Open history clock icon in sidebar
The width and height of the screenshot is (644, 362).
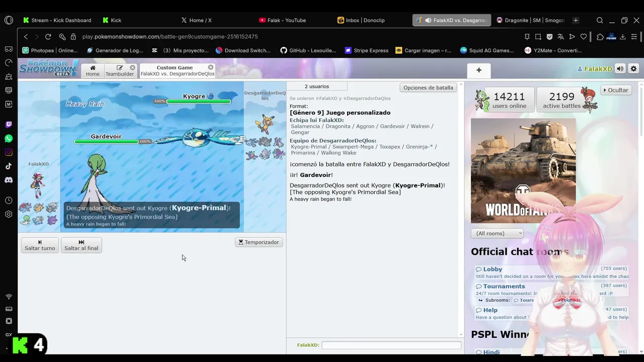[9, 200]
